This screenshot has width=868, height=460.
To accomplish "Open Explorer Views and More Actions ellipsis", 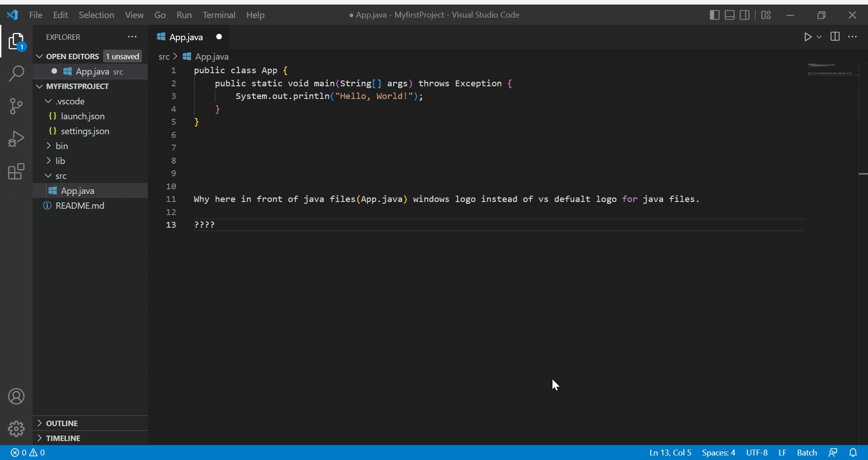I will pyautogui.click(x=132, y=37).
